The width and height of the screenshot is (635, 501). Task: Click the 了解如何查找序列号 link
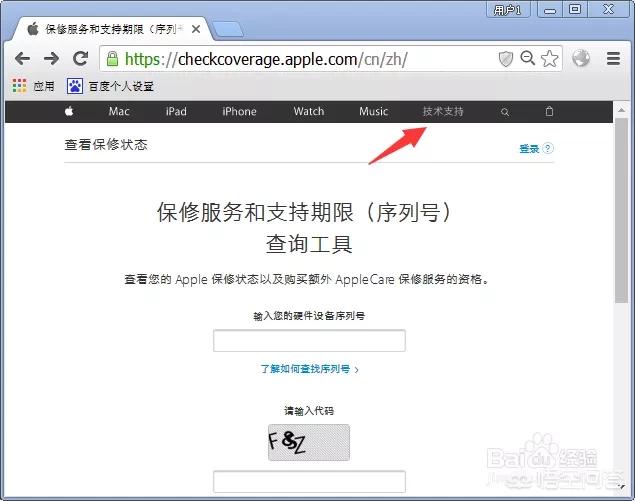tap(309, 369)
